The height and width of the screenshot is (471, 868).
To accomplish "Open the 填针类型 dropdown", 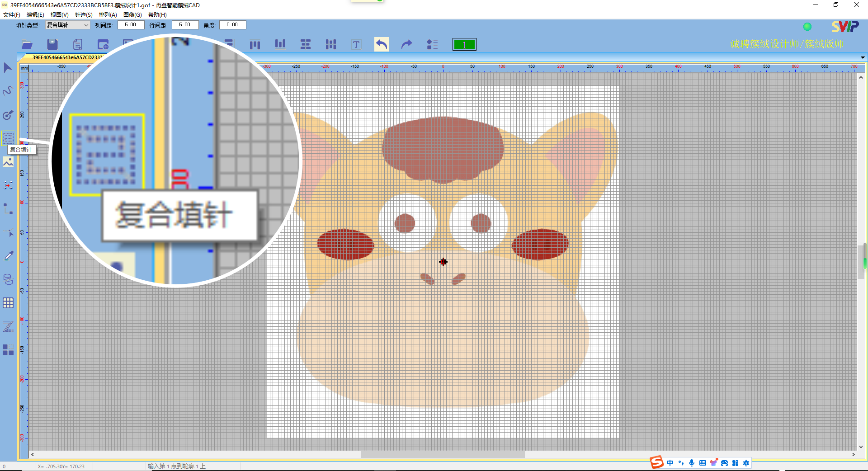I will pyautogui.click(x=67, y=25).
